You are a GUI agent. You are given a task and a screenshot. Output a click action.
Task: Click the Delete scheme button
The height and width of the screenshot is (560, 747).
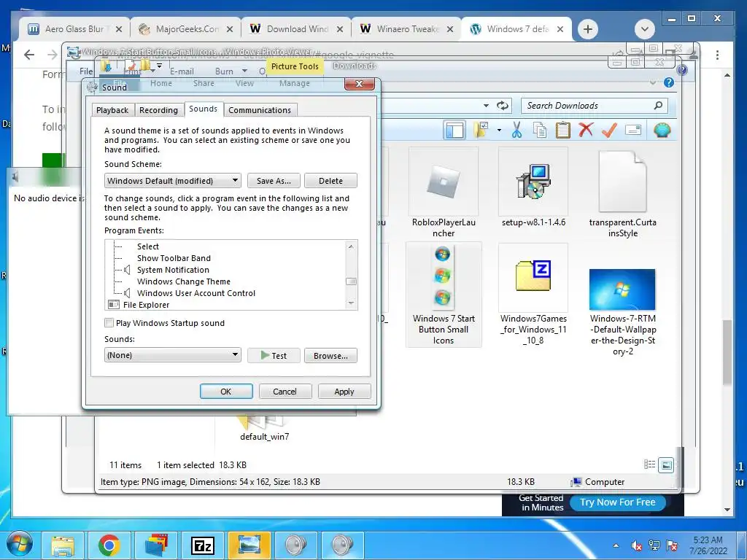(330, 181)
